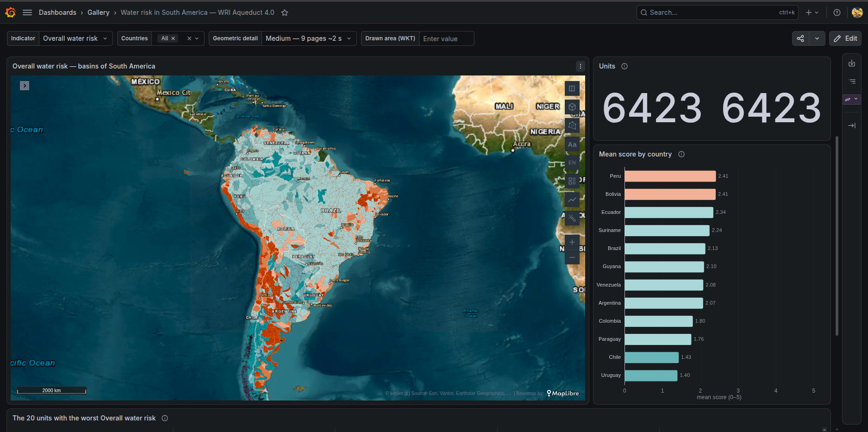This screenshot has width=868, height=432.
Task: Expand the share options dropdown arrow
Action: (817, 38)
